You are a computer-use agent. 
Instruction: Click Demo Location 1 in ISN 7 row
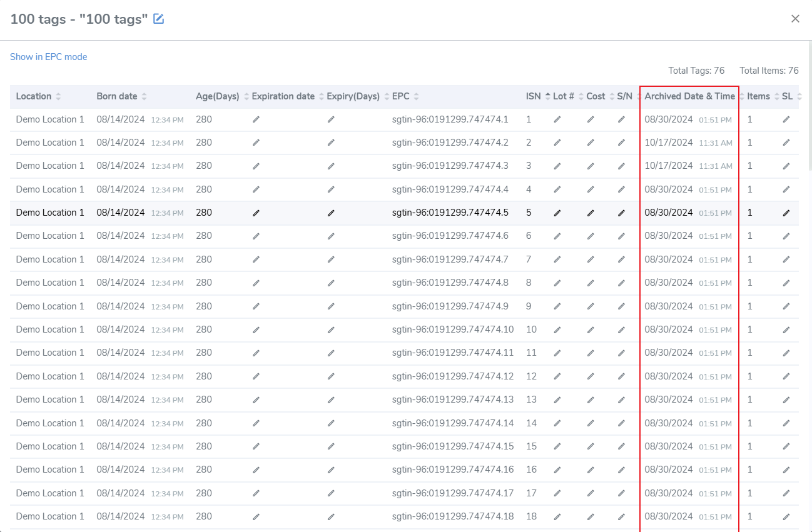[x=50, y=259]
